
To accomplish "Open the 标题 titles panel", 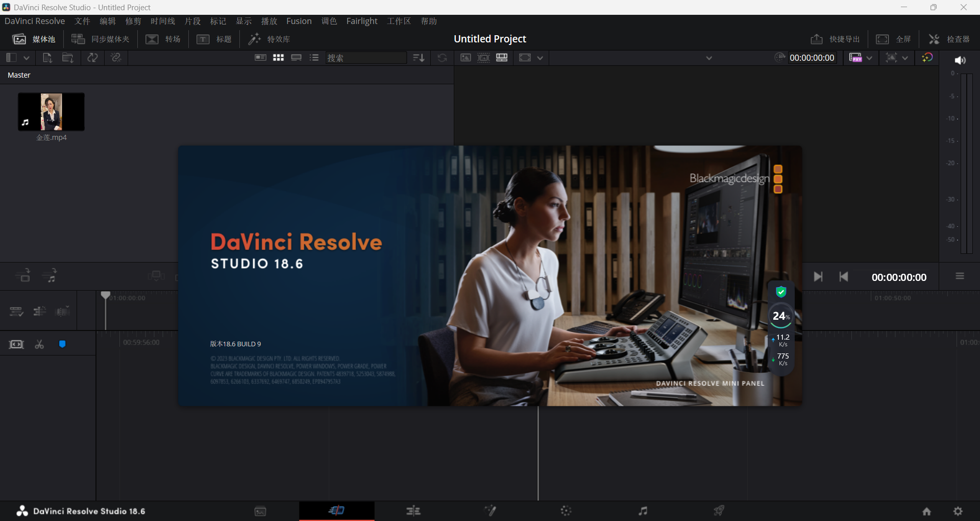I will (214, 39).
